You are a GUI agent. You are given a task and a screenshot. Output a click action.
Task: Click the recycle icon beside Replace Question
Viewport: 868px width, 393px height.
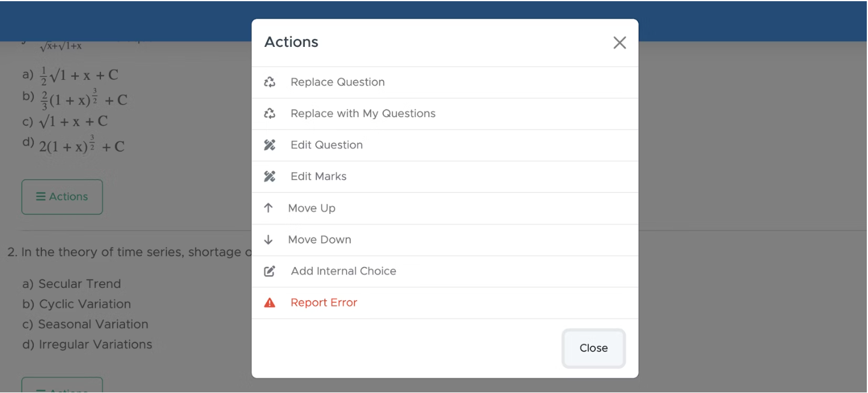[x=270, y=82]
